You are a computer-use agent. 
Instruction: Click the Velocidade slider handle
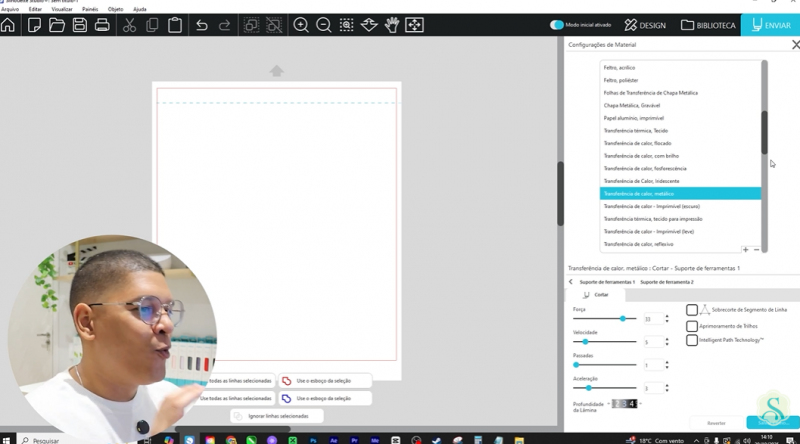coord(585,342)
